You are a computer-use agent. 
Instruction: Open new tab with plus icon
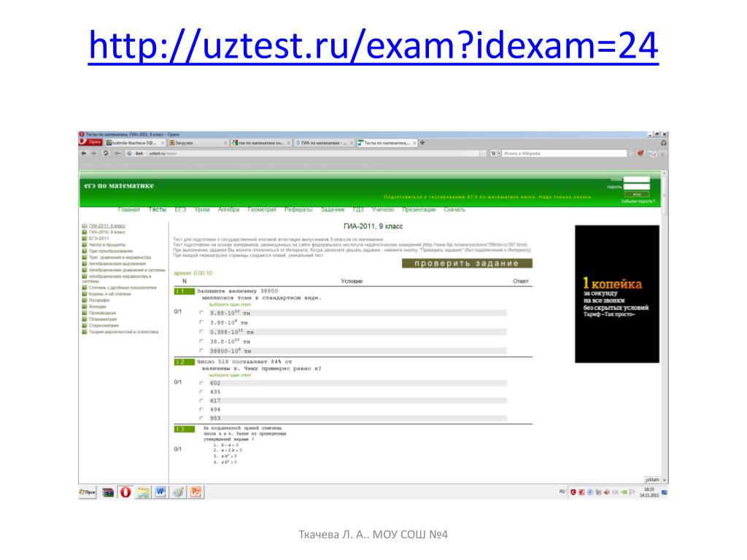pos(422,142)
